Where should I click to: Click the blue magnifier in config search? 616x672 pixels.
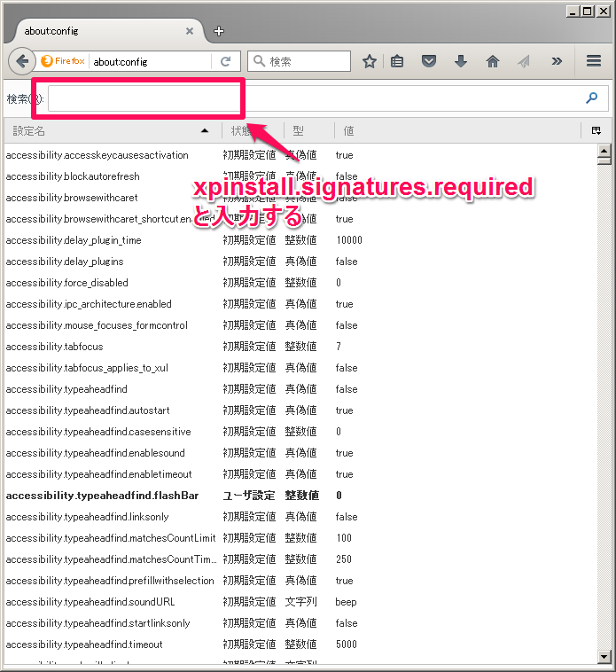pyautogui.click(x=591, y=98)
